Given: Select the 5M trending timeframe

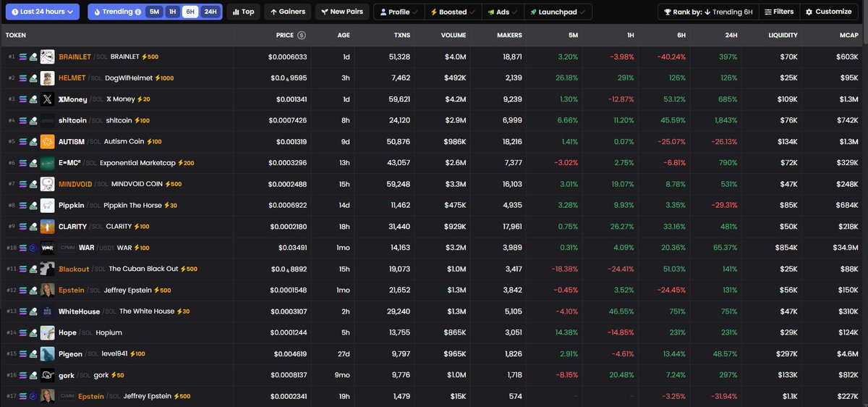Looking at the screenshot, I should tap(155, 12).
